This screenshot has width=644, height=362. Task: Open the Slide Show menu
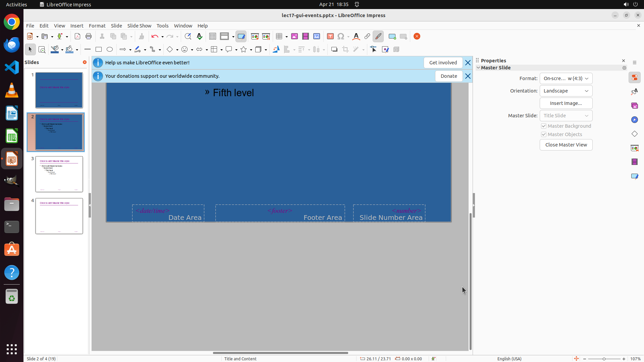click(x=139, y=25)
